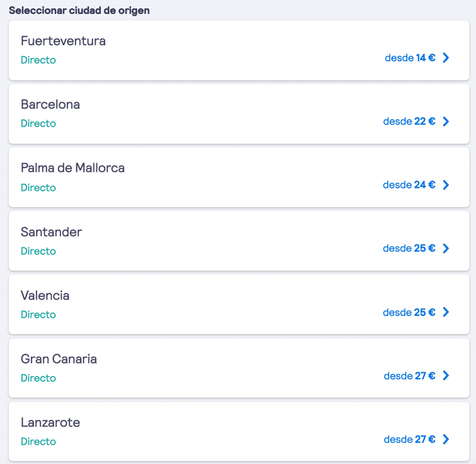Pick Santander from the origin list
Screen dimensions: 476x464
click(51, 232)
